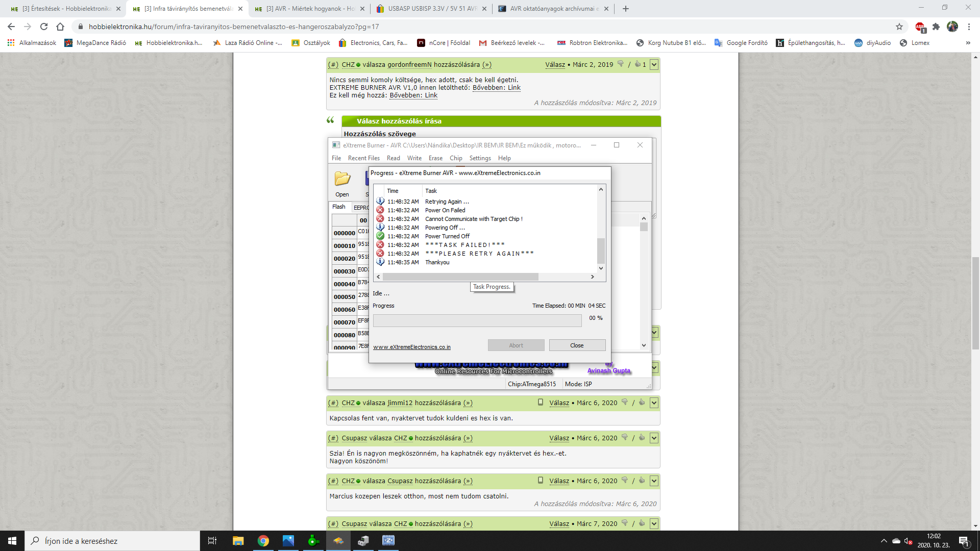Select the Flash tab in eXtreme Burner
This screenshot has height=551, width=980.
point(339,207)
